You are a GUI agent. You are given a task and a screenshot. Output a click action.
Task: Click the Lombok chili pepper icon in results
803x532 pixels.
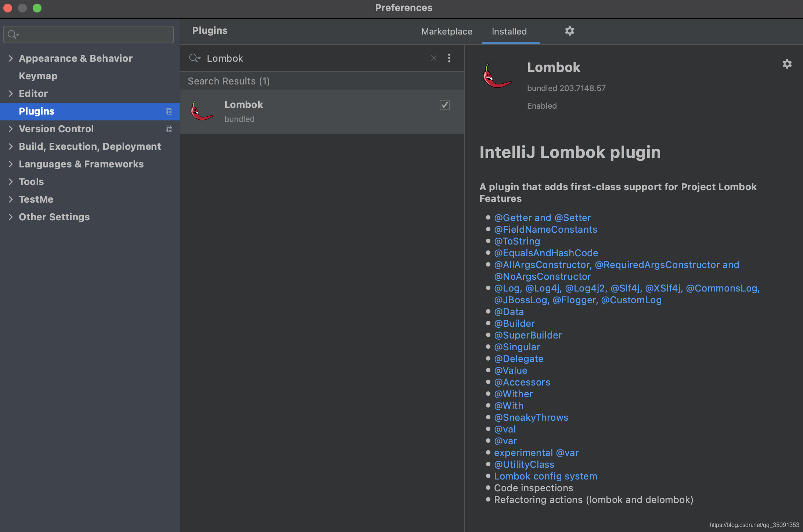coord(202,111)
